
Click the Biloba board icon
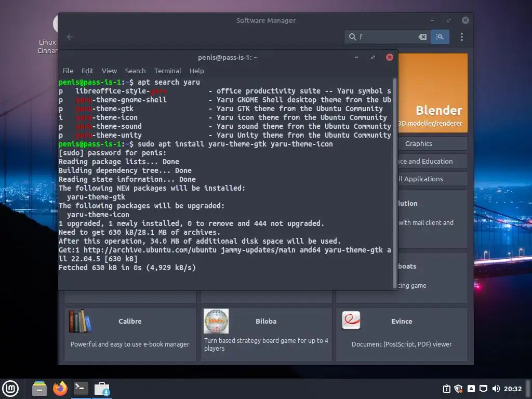coord(216,321)
